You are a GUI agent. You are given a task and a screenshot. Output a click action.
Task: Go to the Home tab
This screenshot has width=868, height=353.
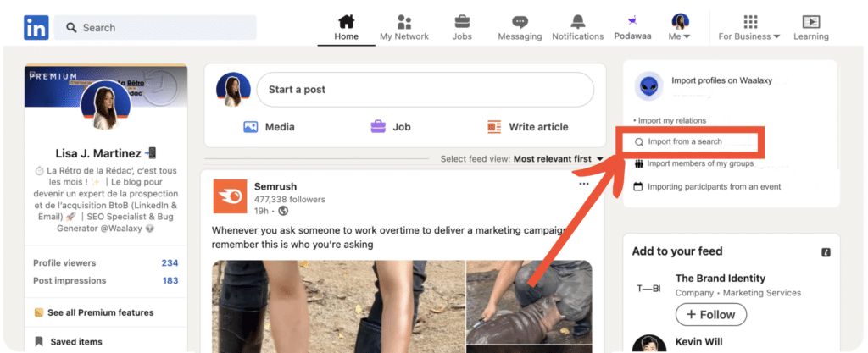pyautogui.click(x=346, y=27)
